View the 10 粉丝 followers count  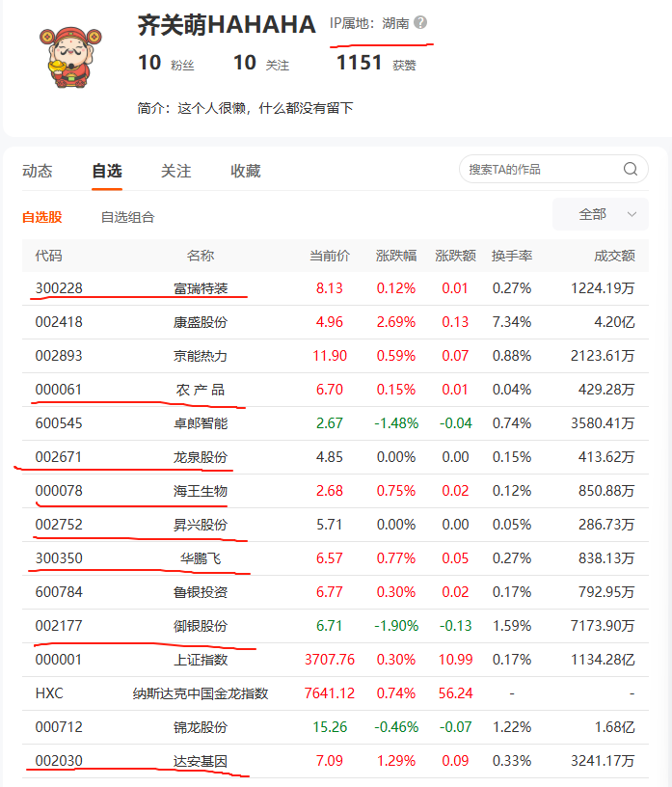(x=166, y=64)
